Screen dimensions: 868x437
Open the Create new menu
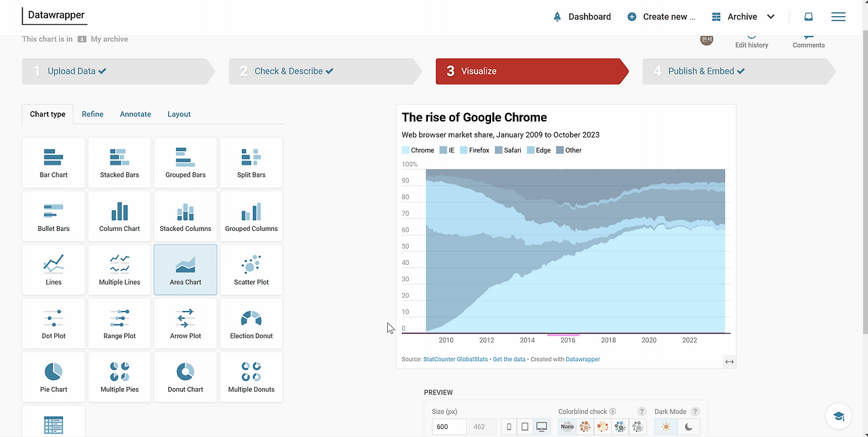pyautogui.click(x=662, y=17)
